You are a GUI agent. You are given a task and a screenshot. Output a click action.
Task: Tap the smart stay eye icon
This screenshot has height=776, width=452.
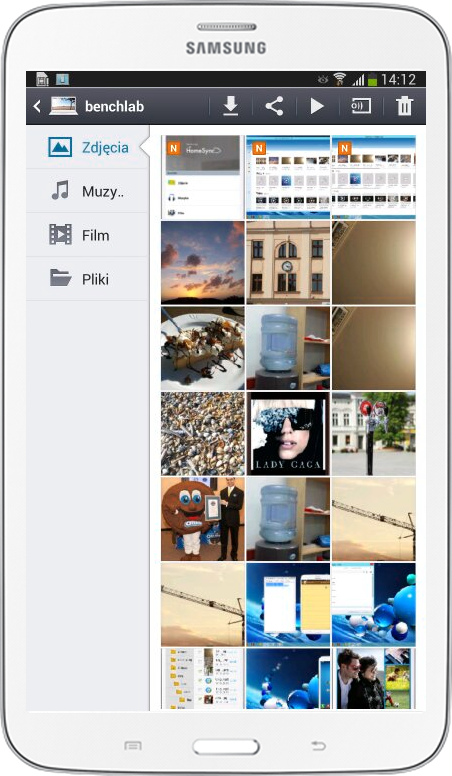323,79
